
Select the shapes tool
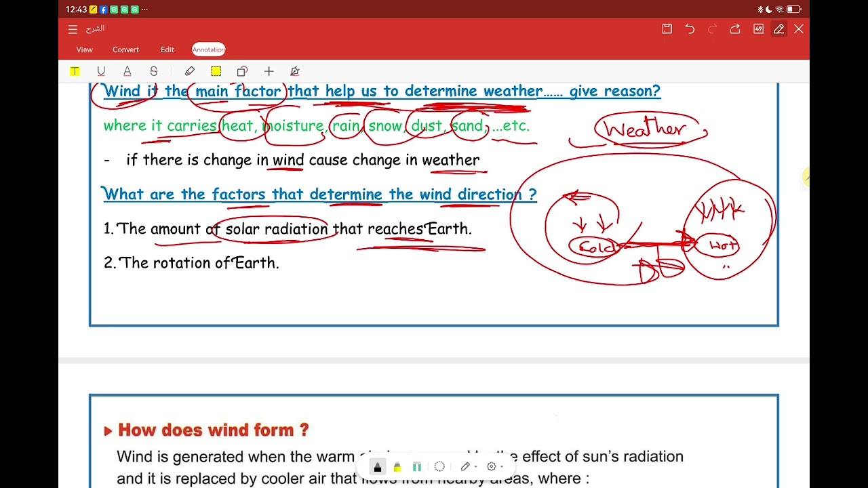[x=242, y=71]
